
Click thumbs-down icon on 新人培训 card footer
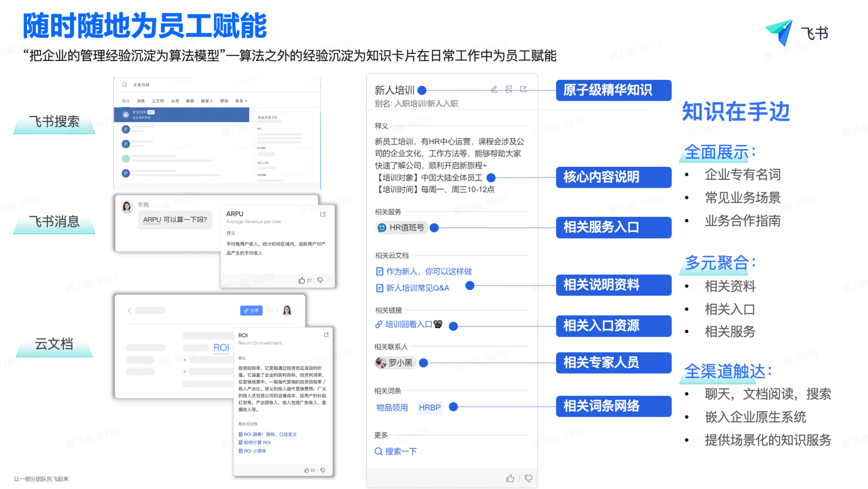pyautogui.click(x=528, y=478)
